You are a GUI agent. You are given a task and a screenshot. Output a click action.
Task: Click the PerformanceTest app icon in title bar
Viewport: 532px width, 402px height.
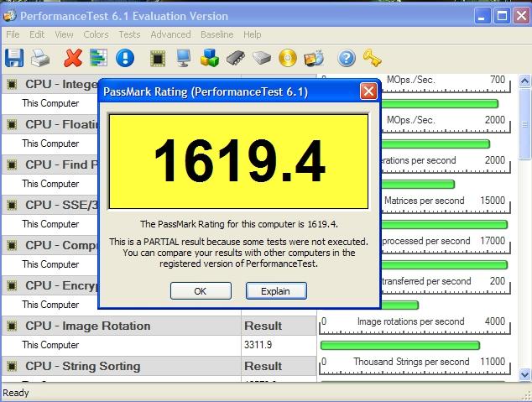tap(9, 16)
